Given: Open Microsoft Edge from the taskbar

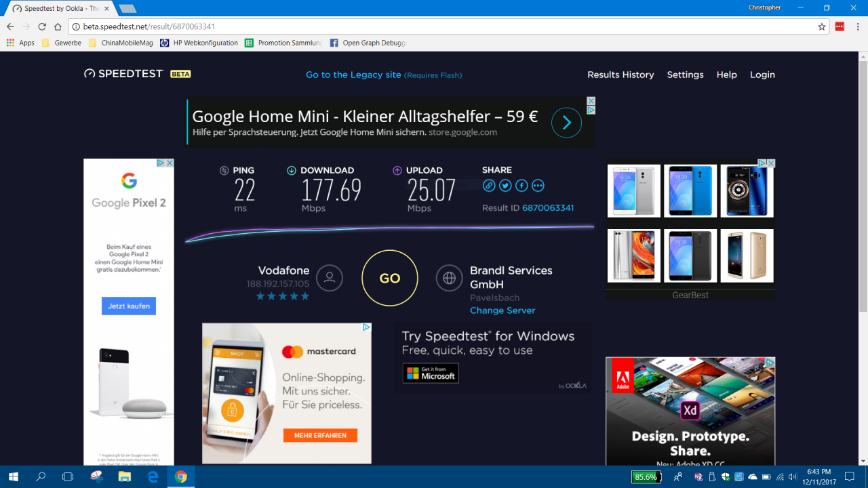Looking at the screenshot, I should point(153,477).
